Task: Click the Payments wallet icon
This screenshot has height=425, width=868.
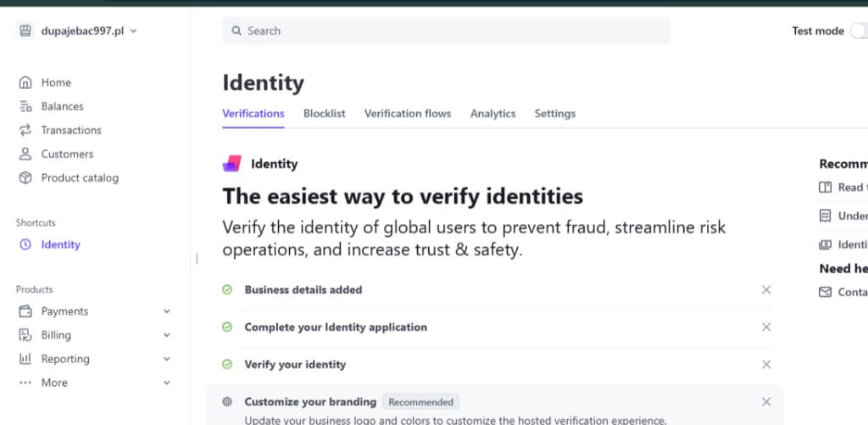Action: (25, 311)
